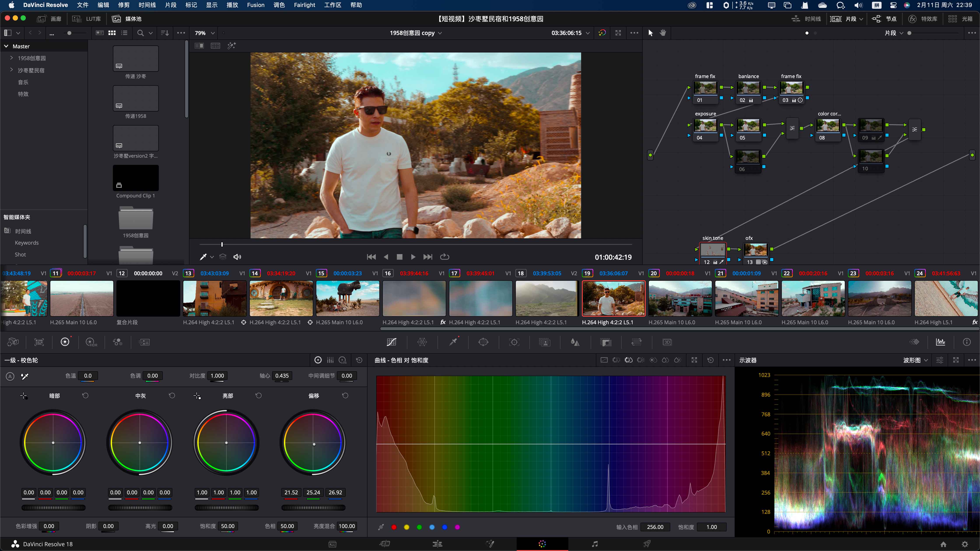Screen dimensions: 980x551
Task: Show the Keyframes editor panel
Action: coord(915,342)
